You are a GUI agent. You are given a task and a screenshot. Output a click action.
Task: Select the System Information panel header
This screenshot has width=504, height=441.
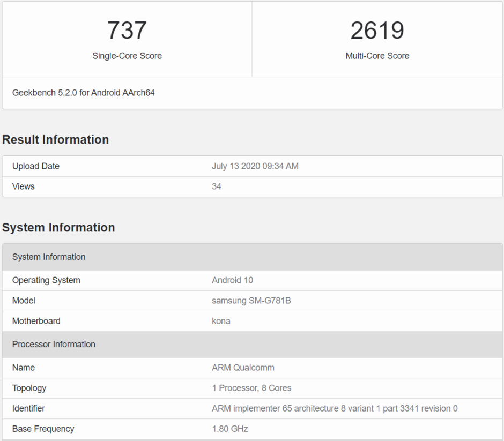pyautogui.click(x=49, y=257)
